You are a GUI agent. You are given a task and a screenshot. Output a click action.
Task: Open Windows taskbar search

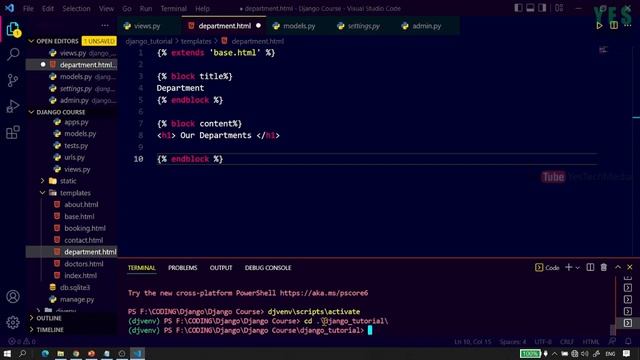coord(22,353)
